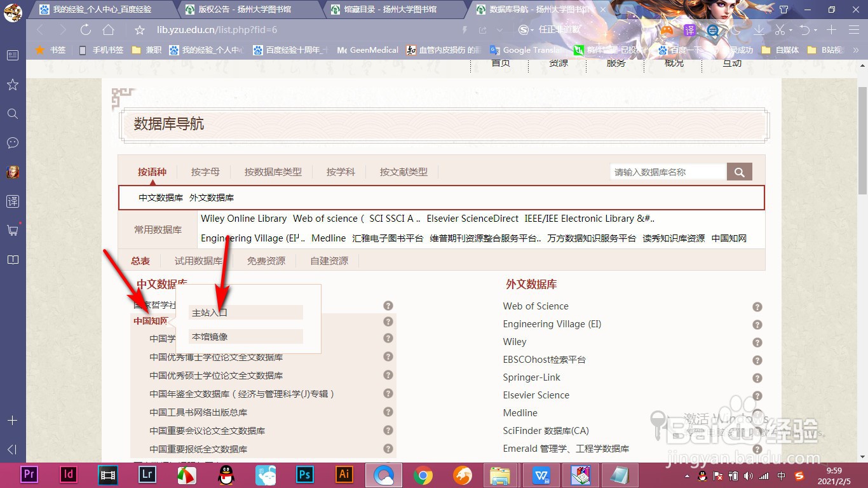
Task: Open sidebar news panel icon at top
Action: point(13,55)
